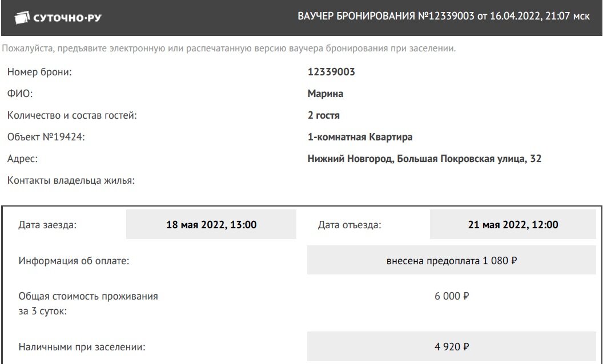Click the prepayment field 'внесена предоплата 1 080 ₽'
This screenshot has width=603, height=364.
point(452,261)
